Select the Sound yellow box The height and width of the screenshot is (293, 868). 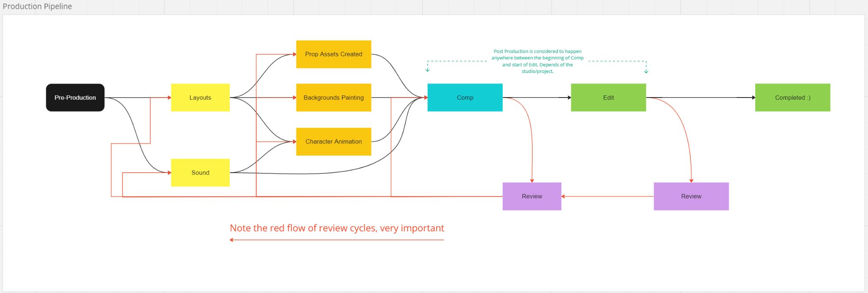(200, 173)
